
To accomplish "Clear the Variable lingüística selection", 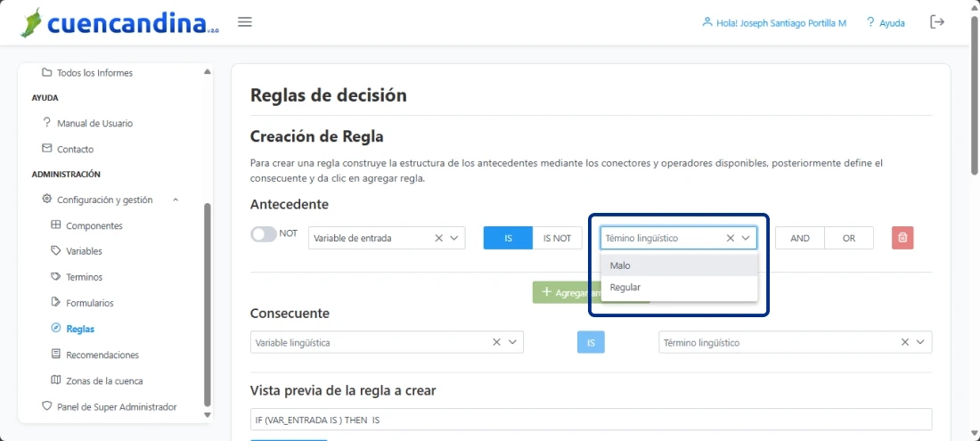I will point(496,342).
